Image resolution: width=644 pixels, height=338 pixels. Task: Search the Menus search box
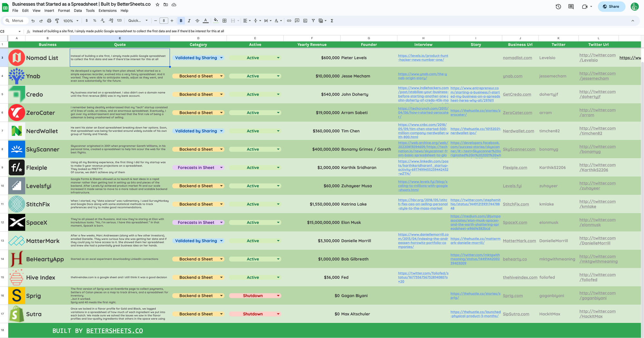pos(15,21)
